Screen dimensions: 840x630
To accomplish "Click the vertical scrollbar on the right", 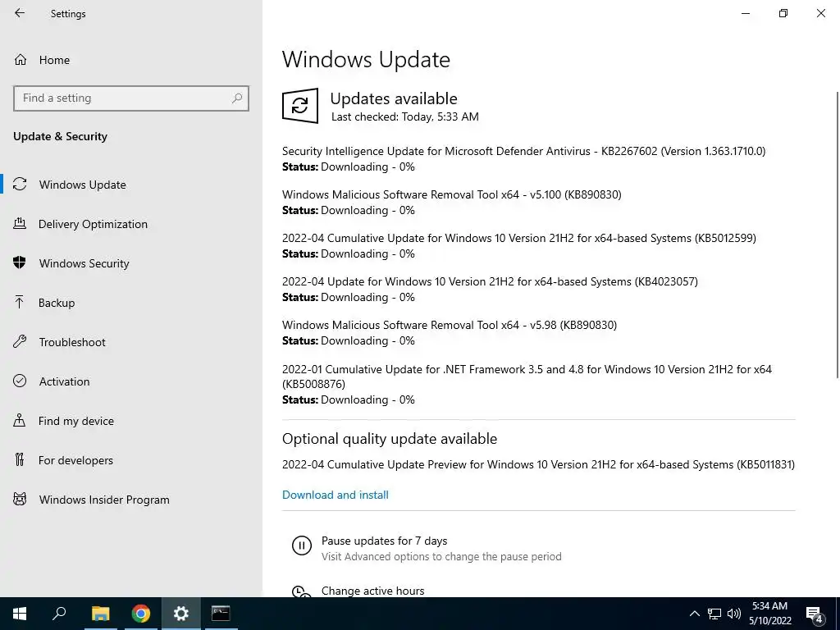I will pos(837,235).
